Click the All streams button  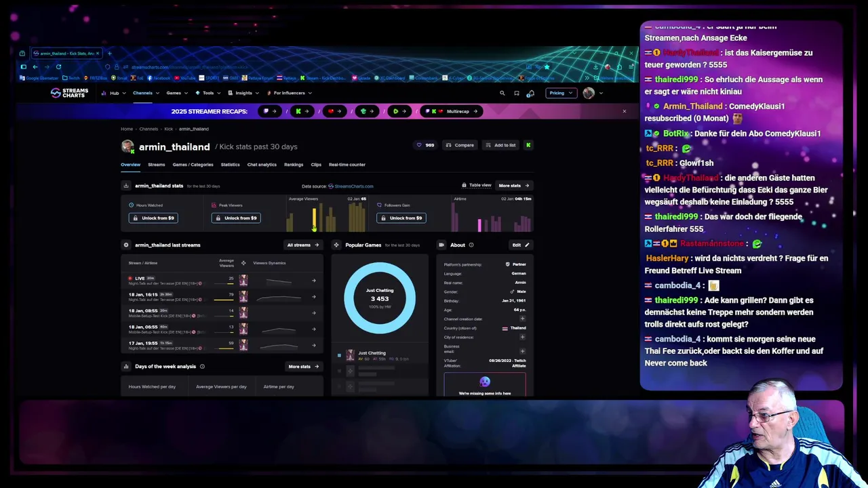[x=302, y=245]
